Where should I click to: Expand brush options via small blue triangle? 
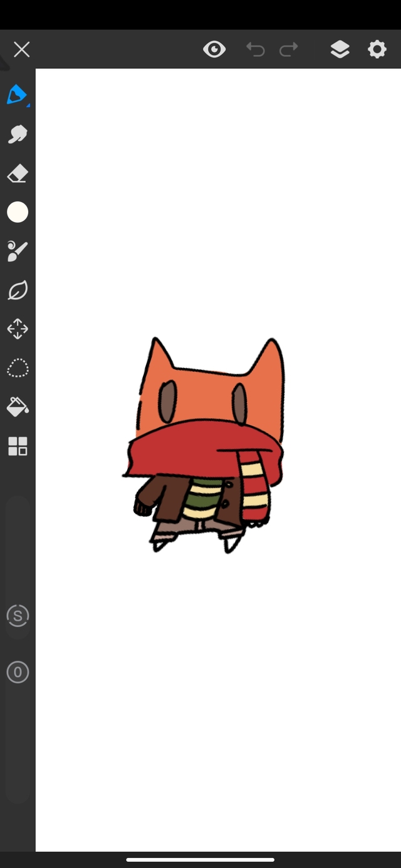tap(28, 105)
